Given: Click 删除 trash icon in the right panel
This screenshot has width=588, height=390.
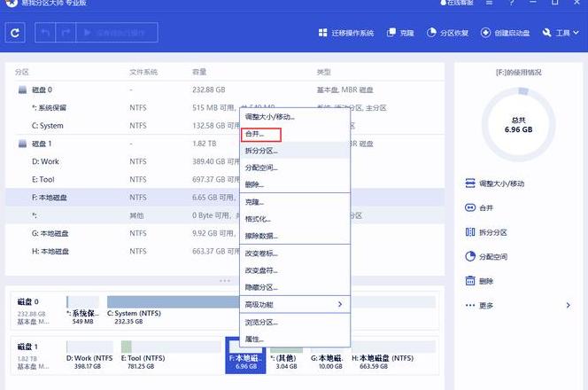Looking at the screenshot, I should [470, 281].
